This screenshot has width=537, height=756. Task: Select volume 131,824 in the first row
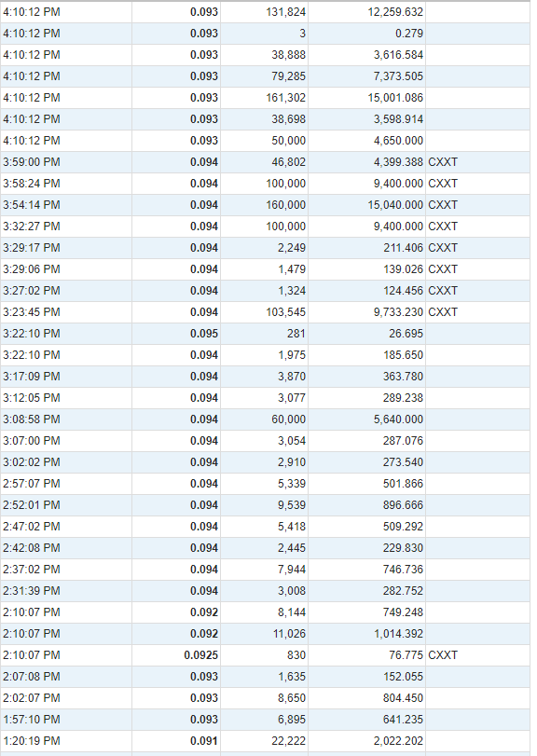point(264,12)
